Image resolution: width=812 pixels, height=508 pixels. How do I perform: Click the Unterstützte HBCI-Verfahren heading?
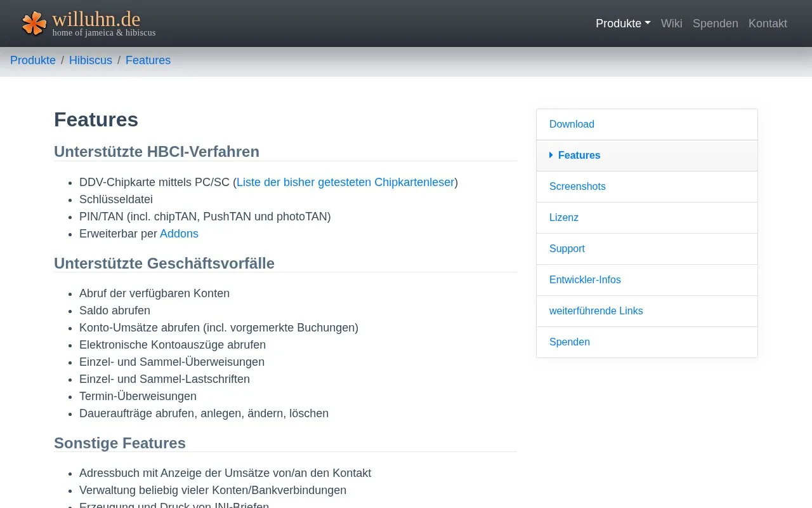point(157,152)
